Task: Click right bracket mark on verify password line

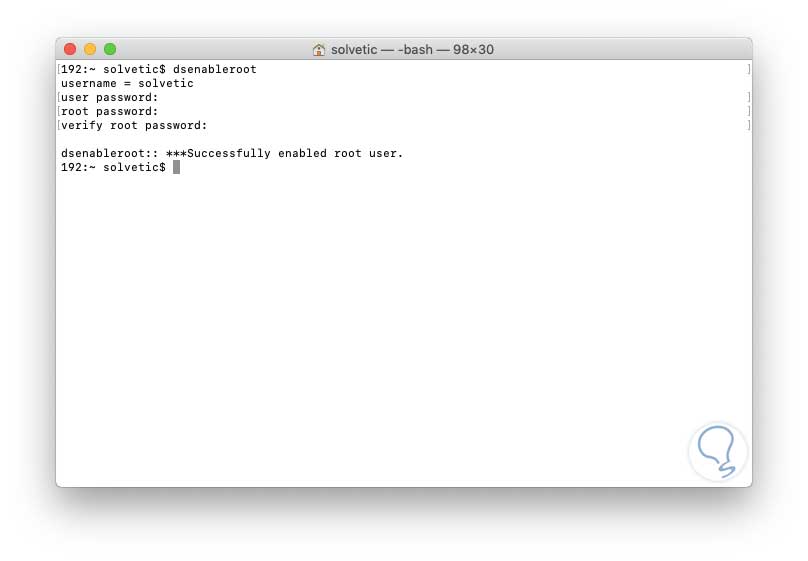Action: click(748, 126)
